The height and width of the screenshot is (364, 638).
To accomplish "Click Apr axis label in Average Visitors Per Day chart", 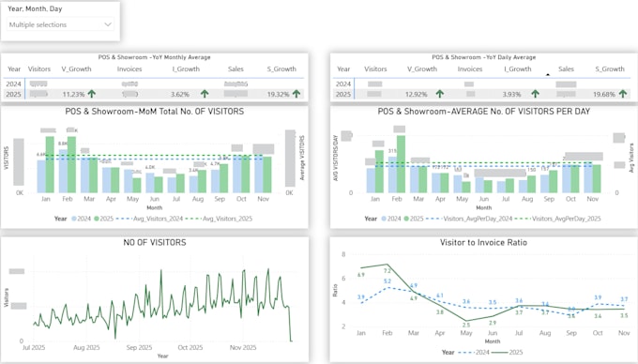I will point(440,199).
